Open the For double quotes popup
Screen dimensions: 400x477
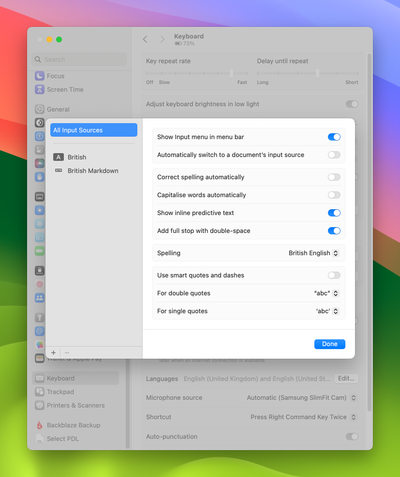click(326, 293)
